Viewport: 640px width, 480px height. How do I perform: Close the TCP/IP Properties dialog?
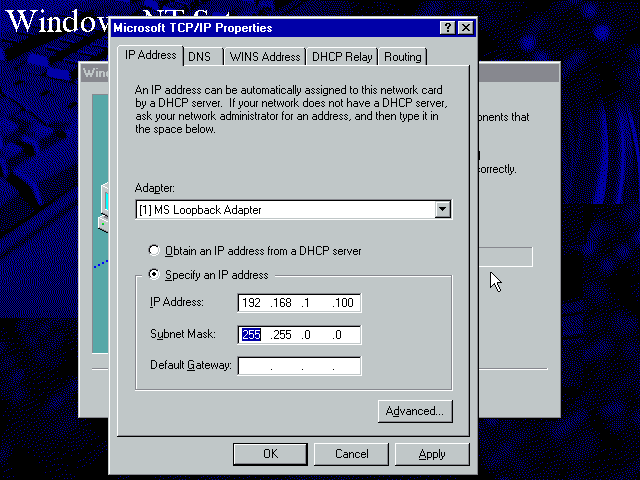point(466,28)
